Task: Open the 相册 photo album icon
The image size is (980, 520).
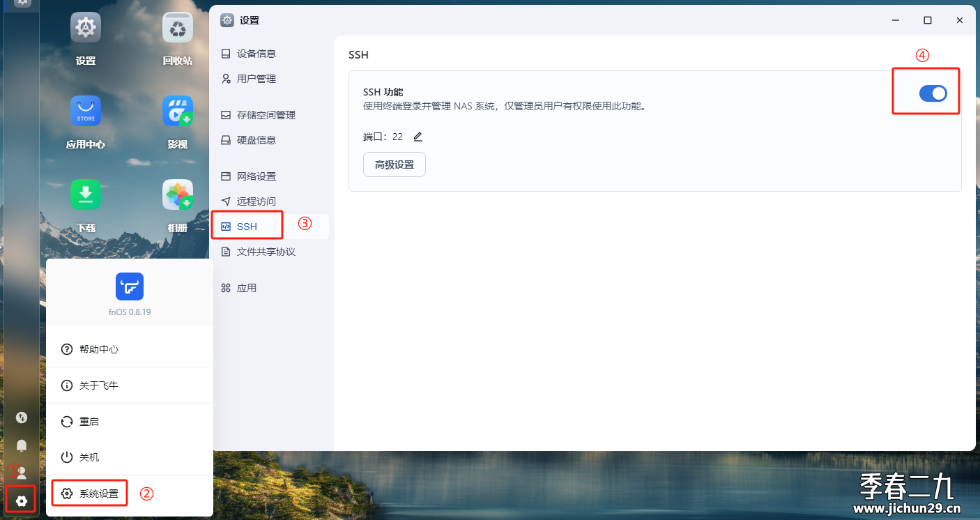Action: [x=178, y=195]
